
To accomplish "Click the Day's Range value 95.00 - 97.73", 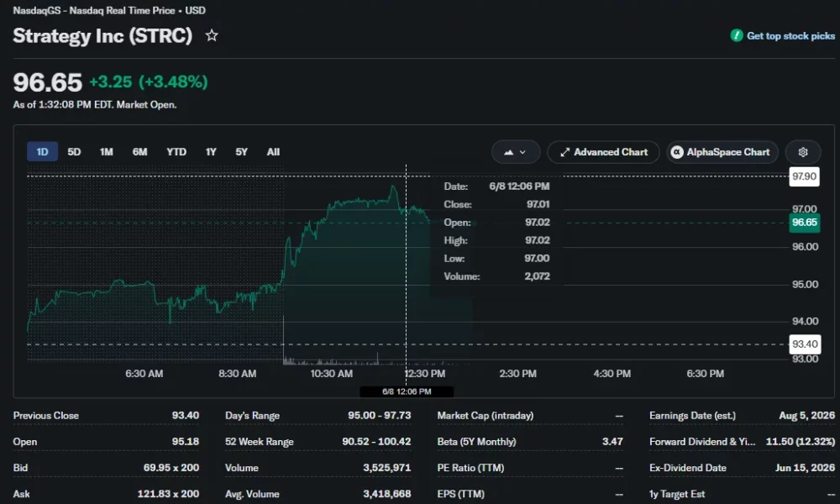I will pyautogui.click(x=380, y=416).
